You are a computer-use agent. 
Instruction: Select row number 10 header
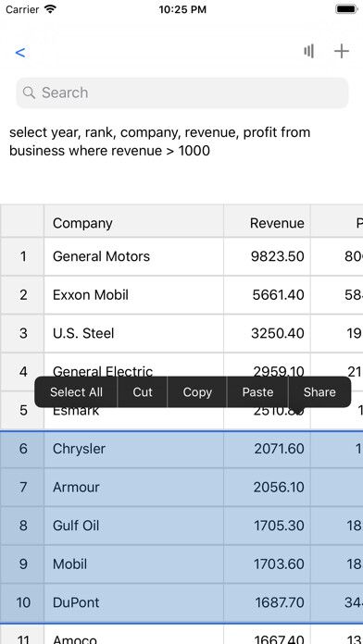click(x=22, y=602)
